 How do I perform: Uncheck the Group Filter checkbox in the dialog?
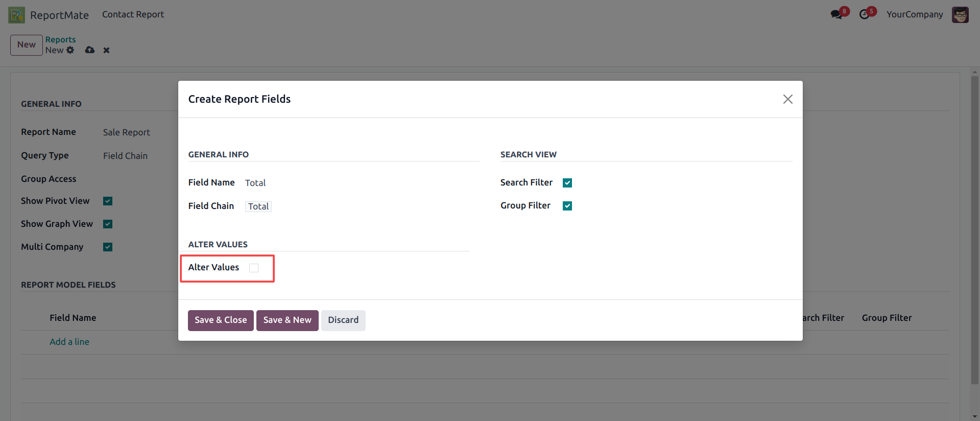pos(567,206)
